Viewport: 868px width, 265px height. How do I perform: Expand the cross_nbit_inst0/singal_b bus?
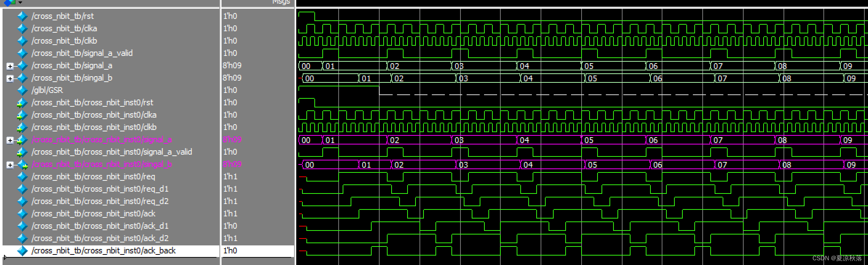click(10, 165)
